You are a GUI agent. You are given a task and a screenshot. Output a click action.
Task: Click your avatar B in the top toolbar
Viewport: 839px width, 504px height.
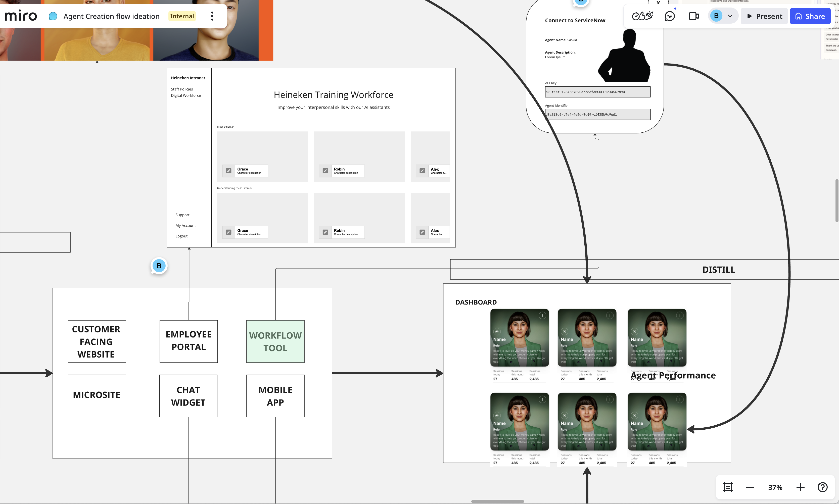click(717, 16)
